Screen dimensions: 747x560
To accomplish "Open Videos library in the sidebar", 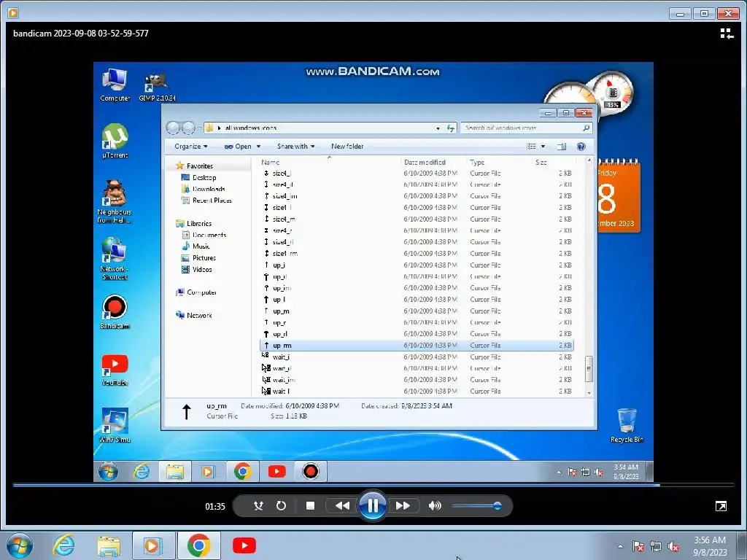I will 197,269.
